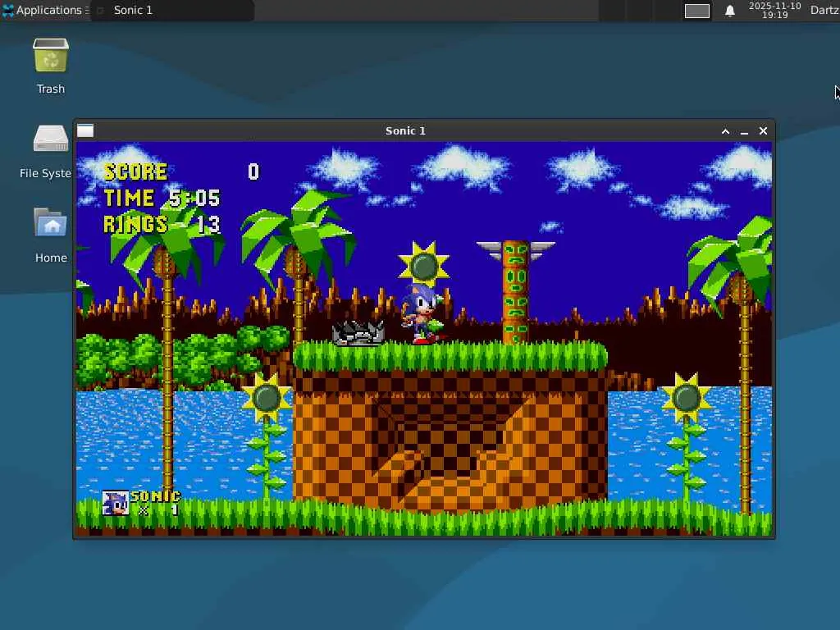Close the Sonic 1 window
This screenshot has height=630, width=840.
pos(764,130)
